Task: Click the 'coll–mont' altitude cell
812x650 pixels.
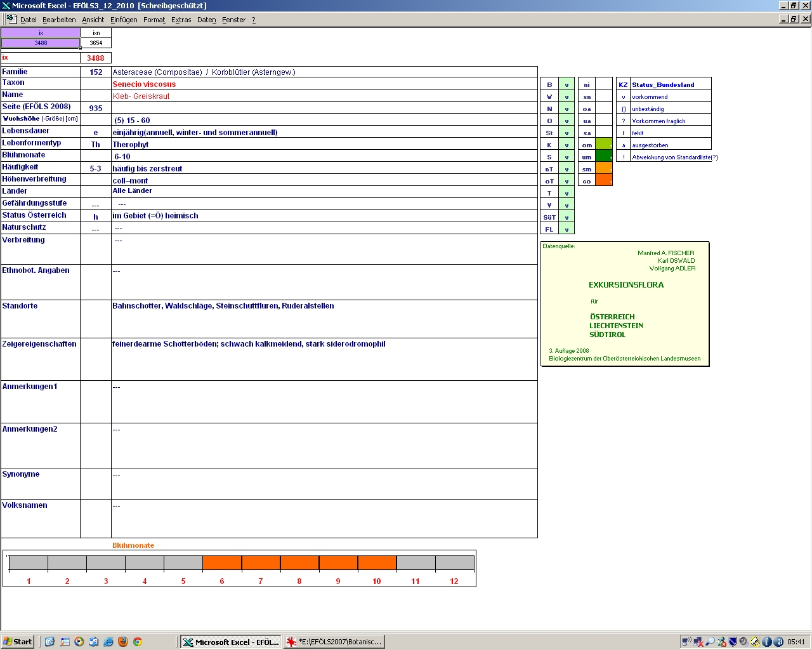Action: (x=324, y=180)
